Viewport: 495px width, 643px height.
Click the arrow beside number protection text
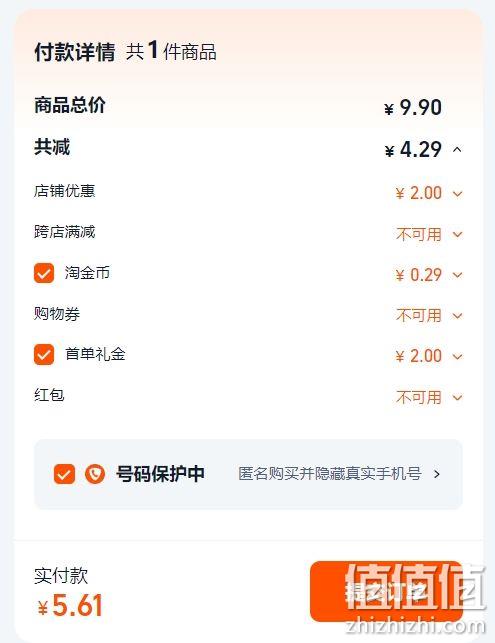[x=437, y=474]
